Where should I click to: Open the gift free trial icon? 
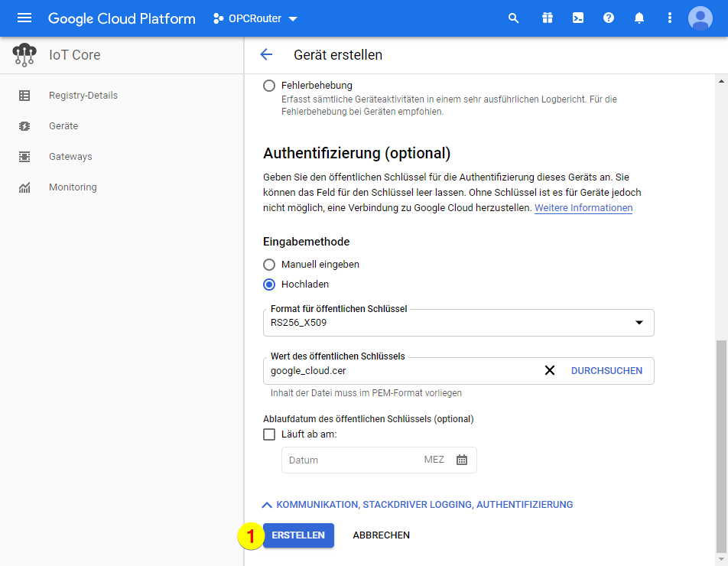[547, 18]
